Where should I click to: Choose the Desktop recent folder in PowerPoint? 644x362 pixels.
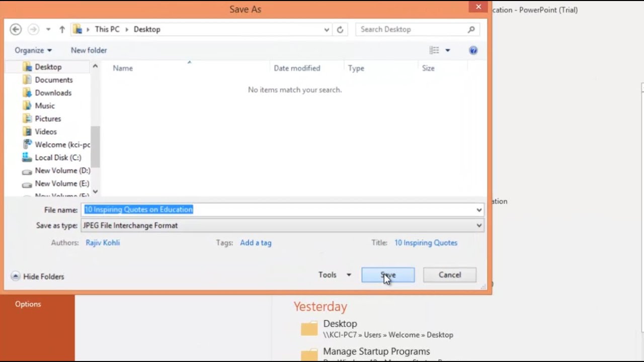[377, 329]
